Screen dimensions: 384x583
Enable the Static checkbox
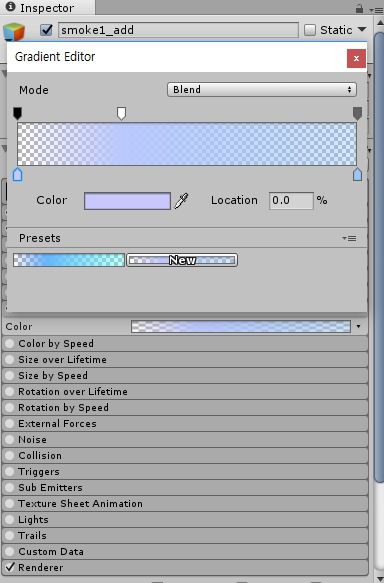[310, 30]
